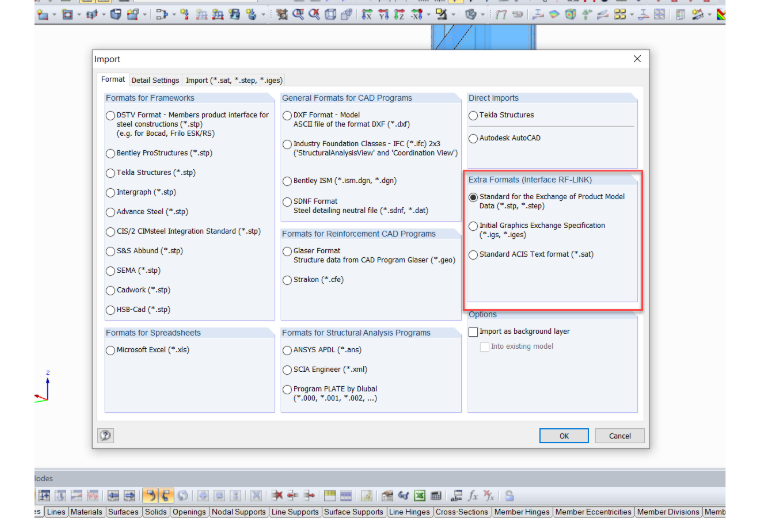Click the second orange curved-arrow icon in table toolbar
760x518 pixels.
point(166,496)
